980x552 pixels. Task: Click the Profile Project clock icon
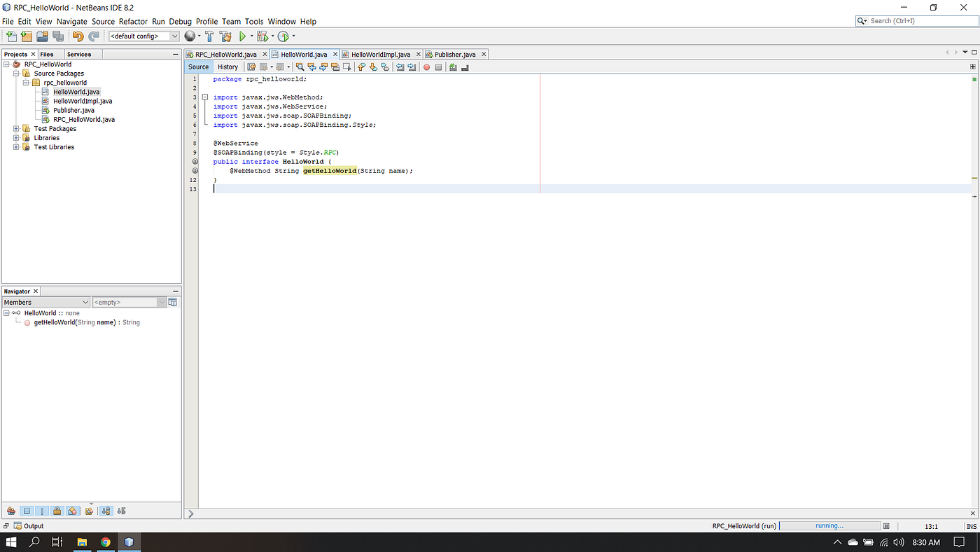coord(283,36)
